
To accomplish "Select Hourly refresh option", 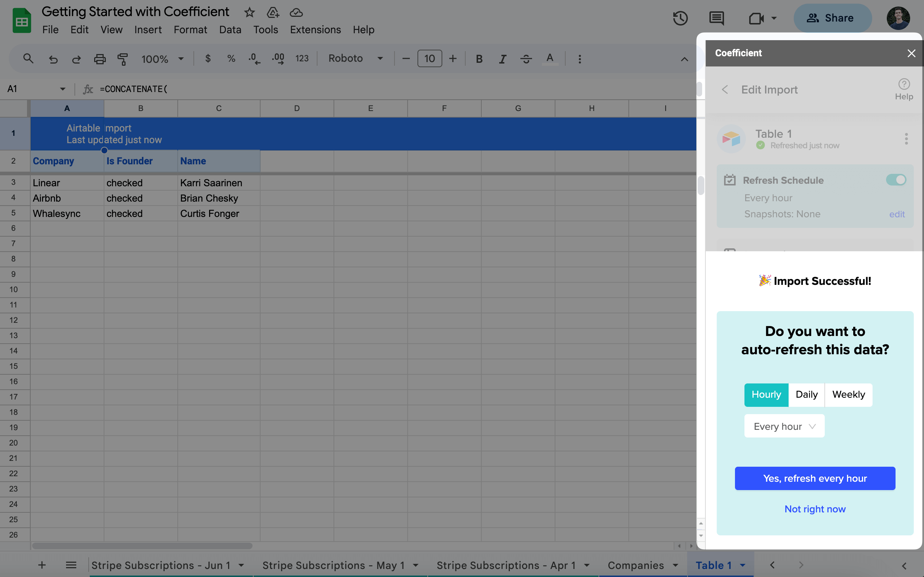I will [766, 395].
